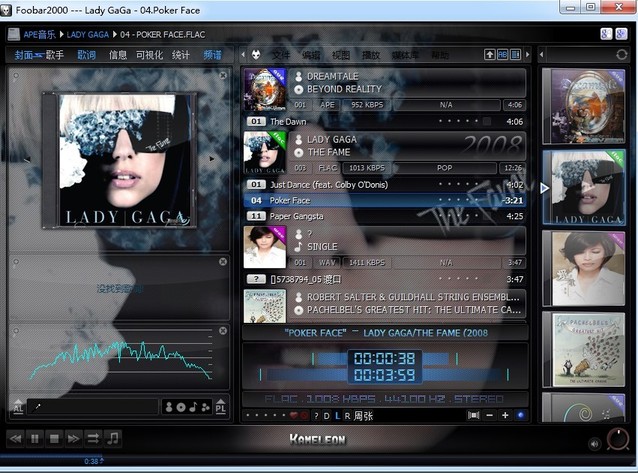Click left arrow in album panel header

[x=541, y=55]
